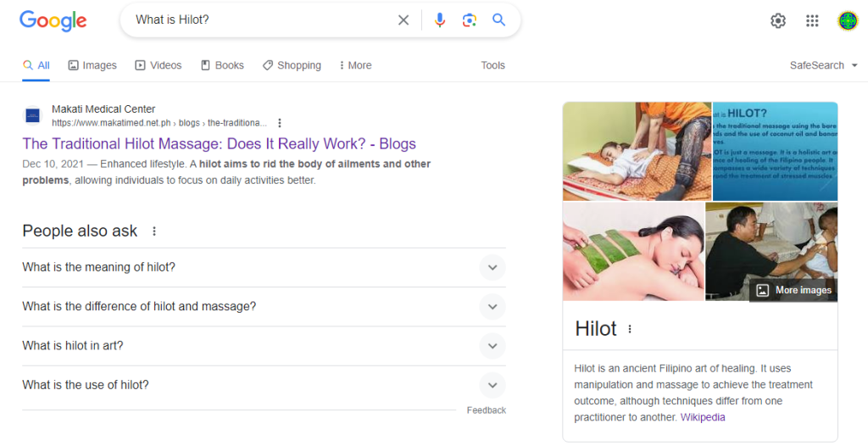The image size is (868, 446).
Task: Expand "What is the difference of hilot and massage?"
Action: (492, 306)
